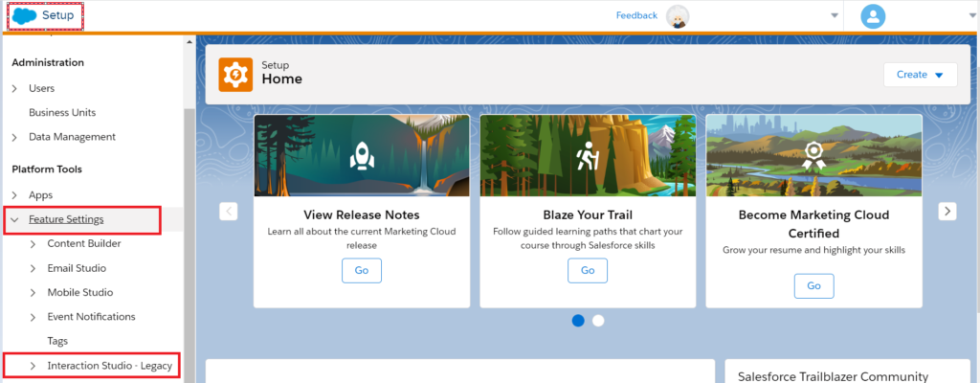Select Data Management in sidebar

(72, 136)
